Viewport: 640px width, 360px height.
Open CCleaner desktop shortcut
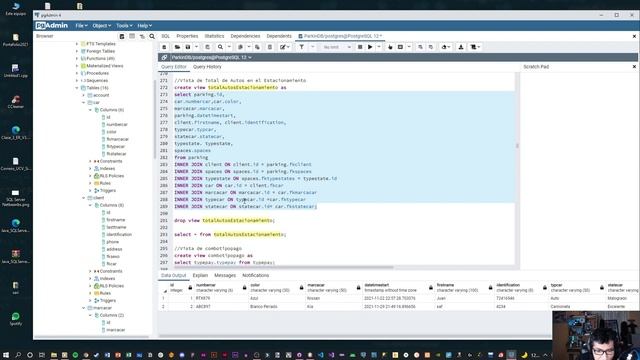click(x=16, y=102)
